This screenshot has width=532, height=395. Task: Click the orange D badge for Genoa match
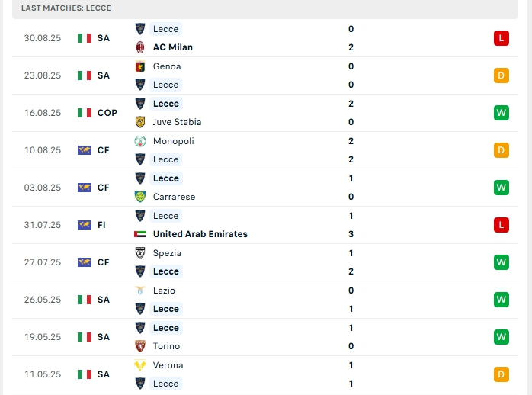[x=501, y=75]
